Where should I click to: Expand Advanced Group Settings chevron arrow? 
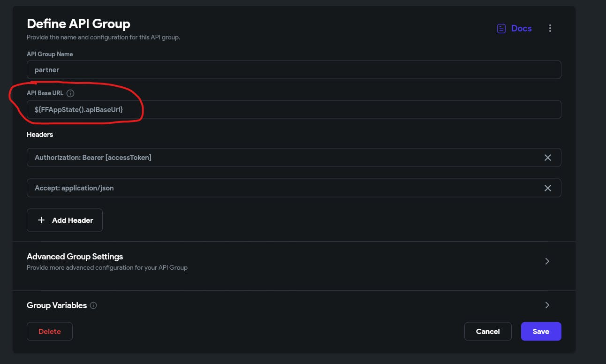pyautogui.click(x=547, y=261)
